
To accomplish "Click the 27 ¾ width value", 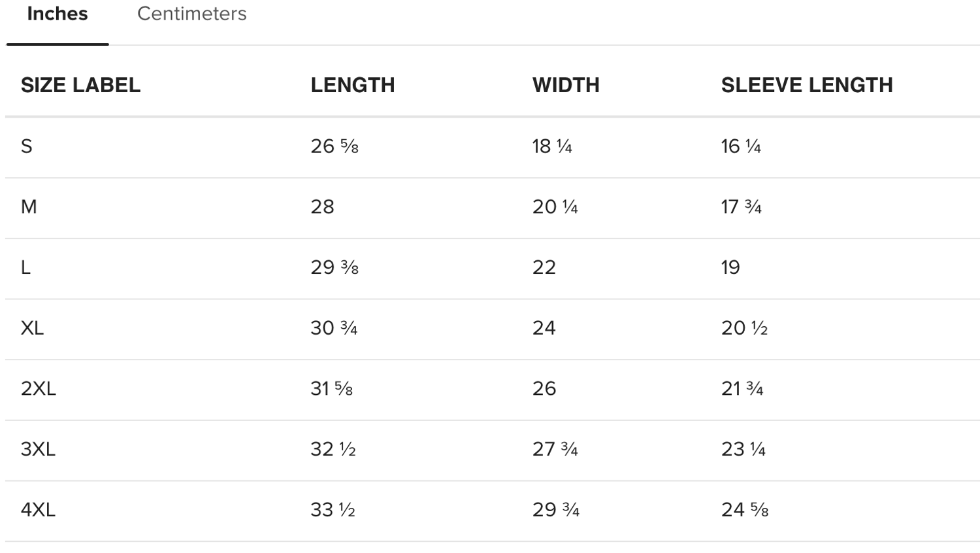I will coord(555,449).
